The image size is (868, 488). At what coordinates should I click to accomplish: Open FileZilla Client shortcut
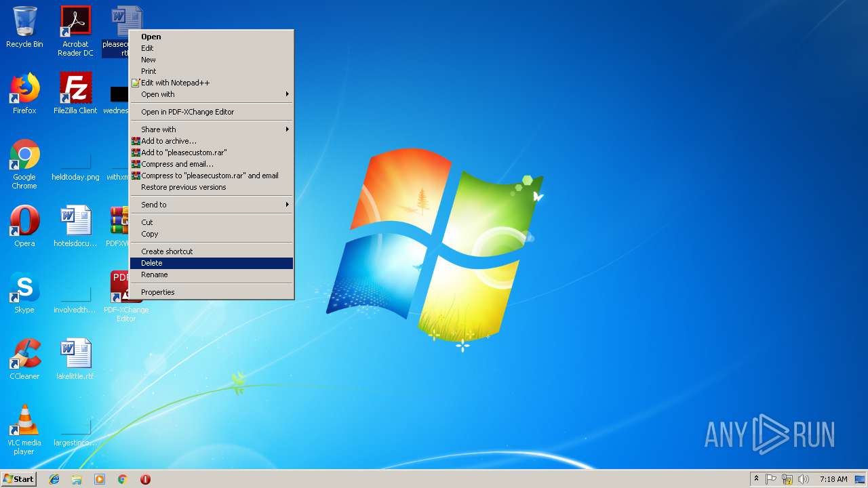pyautogui.click(x=75, y=94)
